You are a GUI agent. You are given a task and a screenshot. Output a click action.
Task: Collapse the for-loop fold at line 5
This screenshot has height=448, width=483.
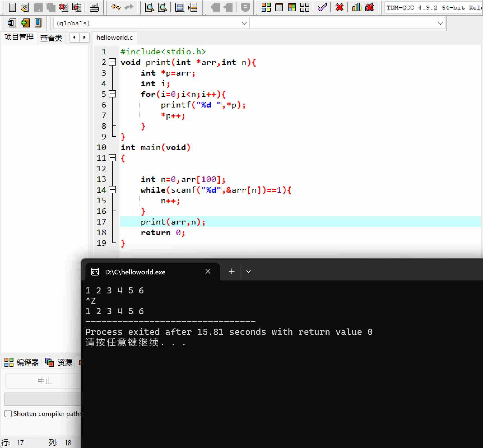(x=112, y=94)
